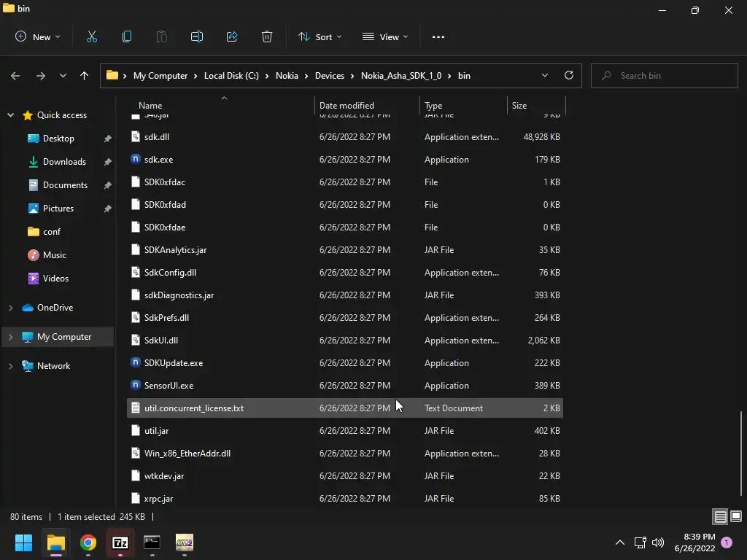Image resolution: width=747 pixels, height=560 pixels.
Task: Expand the My Computer tree node
Action: (x=10, y=337)
